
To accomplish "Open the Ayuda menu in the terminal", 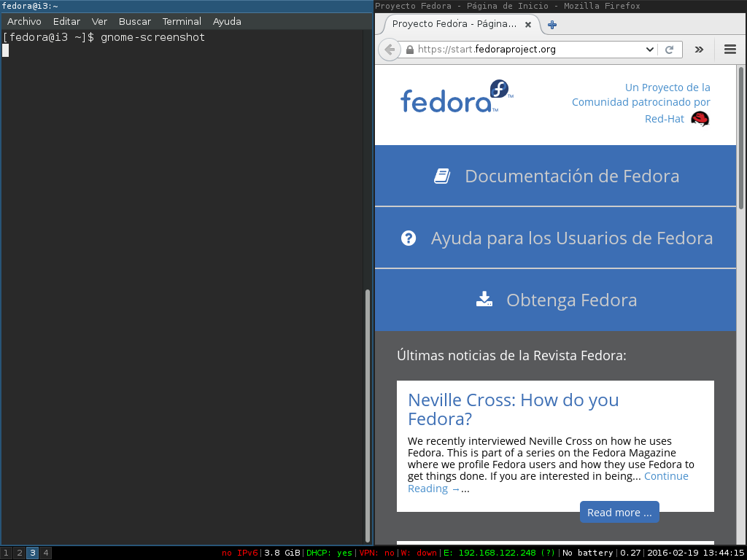I will coord(227,21).
